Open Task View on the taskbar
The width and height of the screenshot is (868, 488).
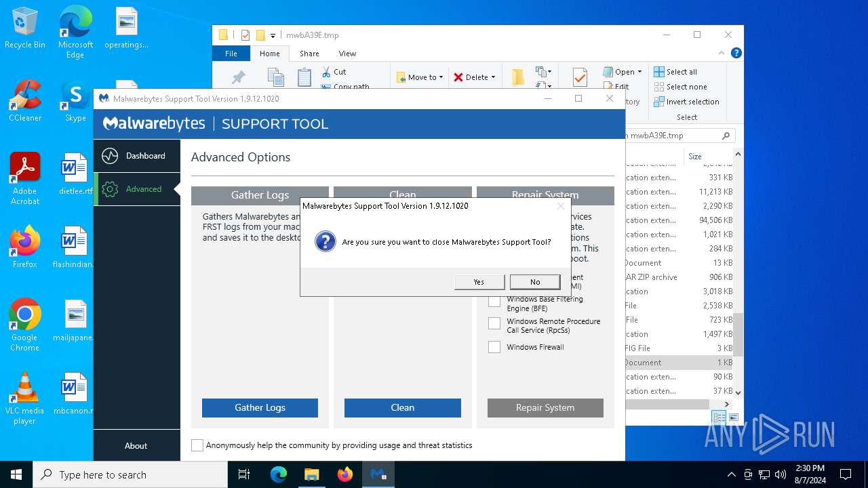245,474
